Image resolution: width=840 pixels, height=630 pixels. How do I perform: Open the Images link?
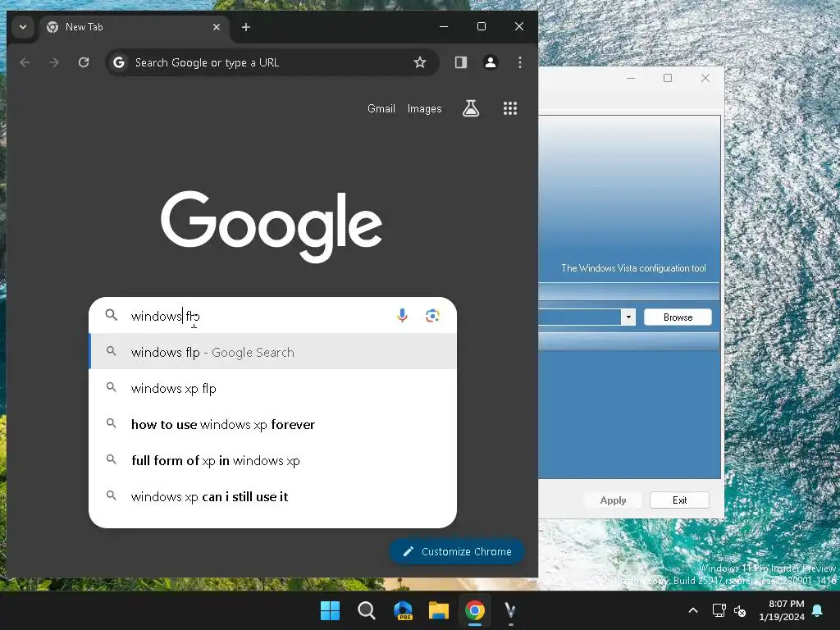(424, 108)
